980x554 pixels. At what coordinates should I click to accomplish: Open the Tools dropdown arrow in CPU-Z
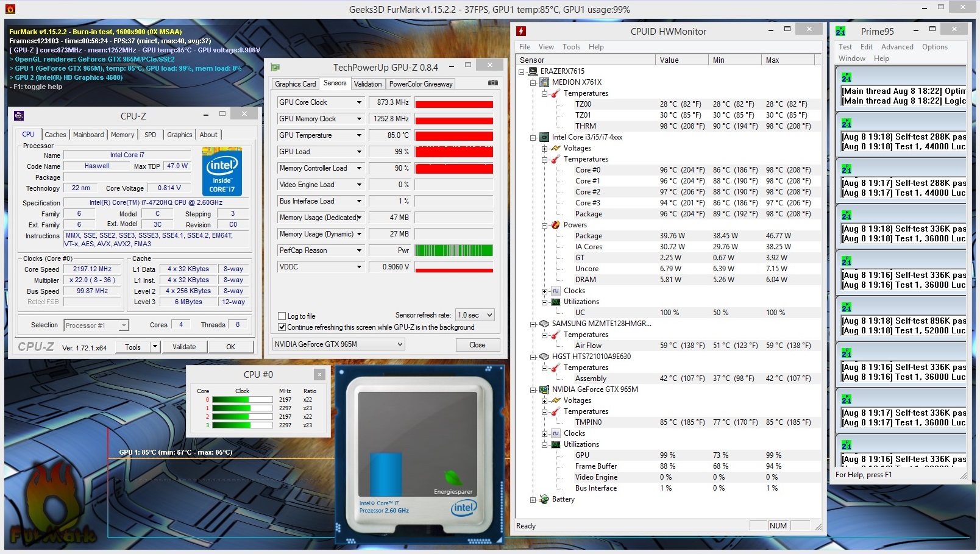pos(155,347)
